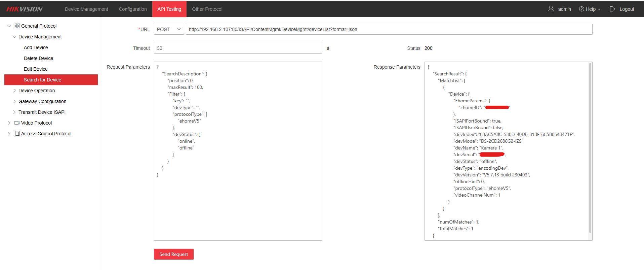Expand the Gateway Configuration tree node
This screenshot has height=270, width=644.
point(14,101)
